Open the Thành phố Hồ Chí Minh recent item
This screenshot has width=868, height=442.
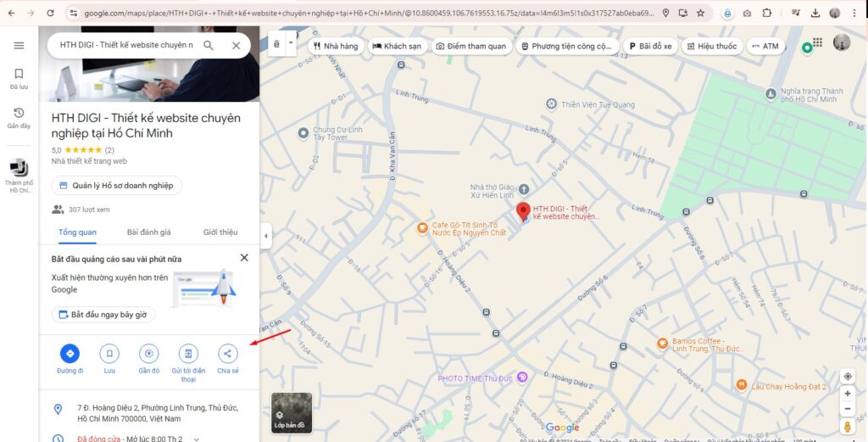point(19,176)
